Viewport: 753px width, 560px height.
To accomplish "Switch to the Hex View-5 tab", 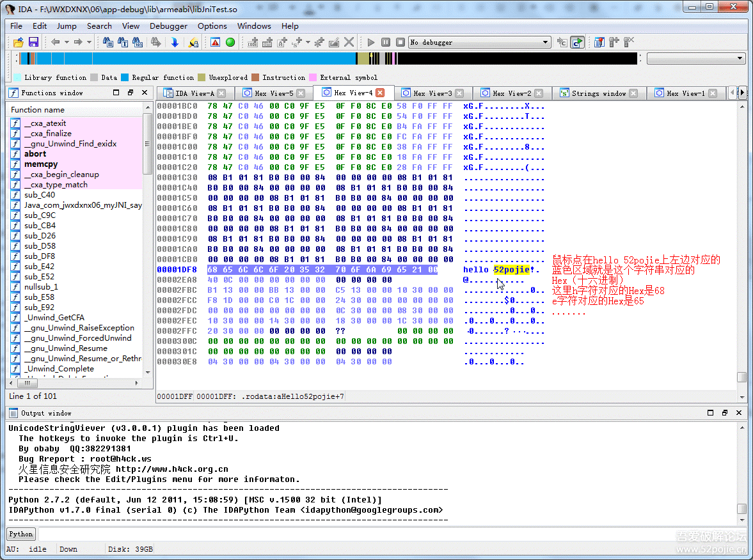I will 273,93.
